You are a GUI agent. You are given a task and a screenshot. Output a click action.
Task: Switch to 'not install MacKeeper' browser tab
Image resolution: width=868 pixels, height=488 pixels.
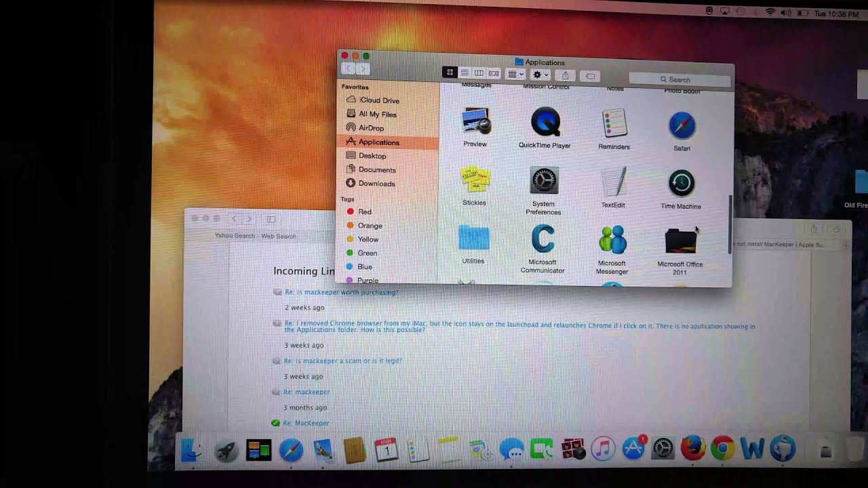coord(780,245)
